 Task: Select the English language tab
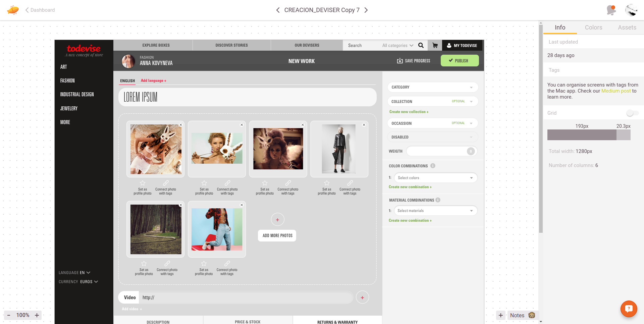127,81
